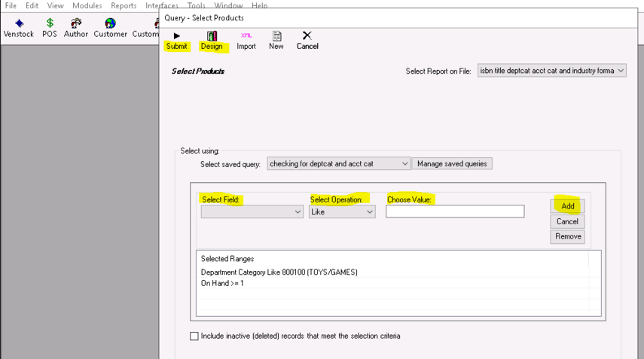Click the Choose Value input field
Viewport: 644px width, 359px height.
click(x=455, y=211)
